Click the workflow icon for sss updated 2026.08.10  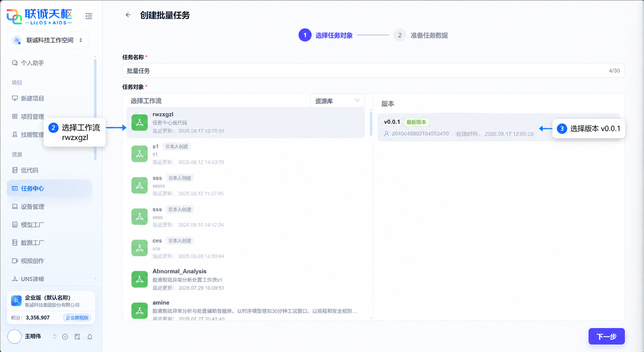point(140,217)
